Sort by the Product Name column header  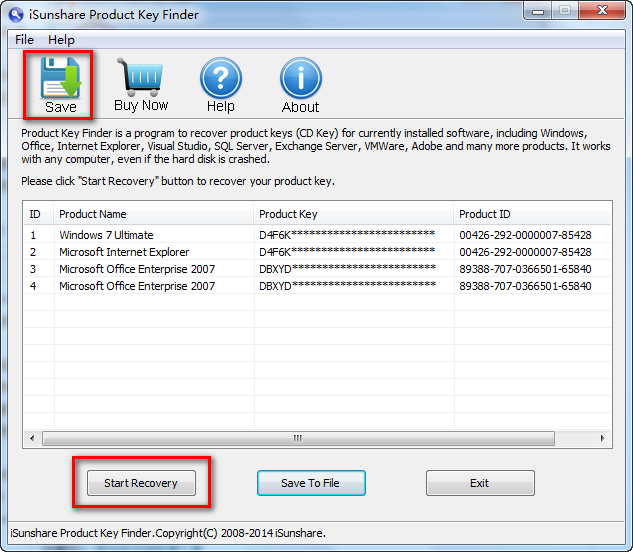coord(153,214)
